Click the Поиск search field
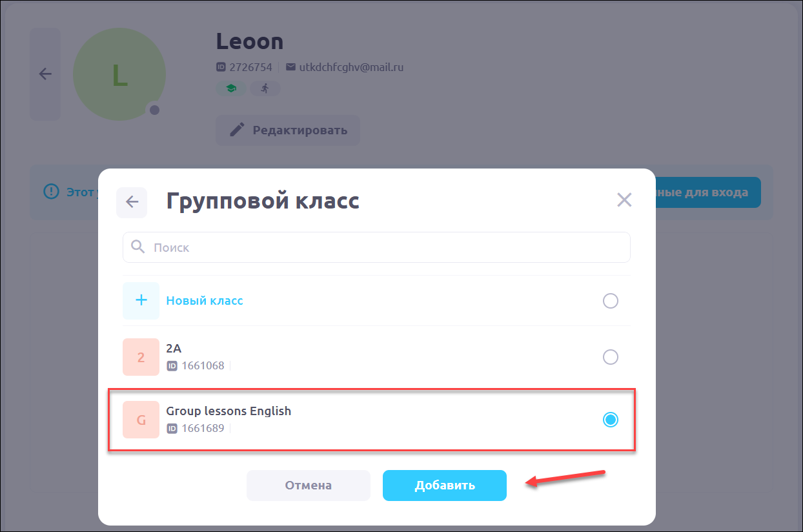 (x=387, y=247)
